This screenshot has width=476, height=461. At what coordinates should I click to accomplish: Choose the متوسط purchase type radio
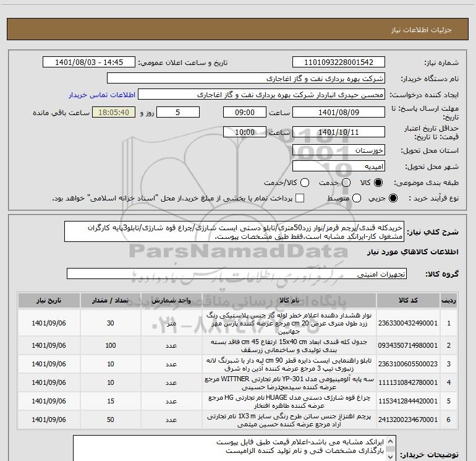pos(357,198)
